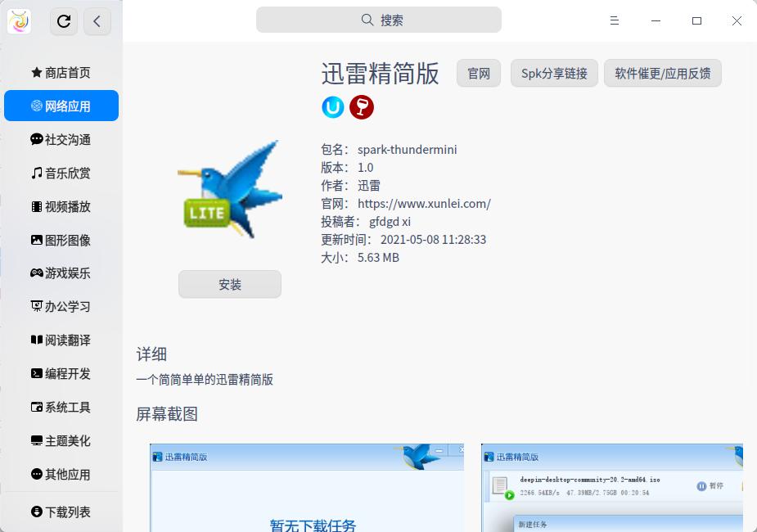Image resolution: width=757 pixels, height=532 pixels.
Task: Open the application hamburger menu
Action: tap(615, 20)
